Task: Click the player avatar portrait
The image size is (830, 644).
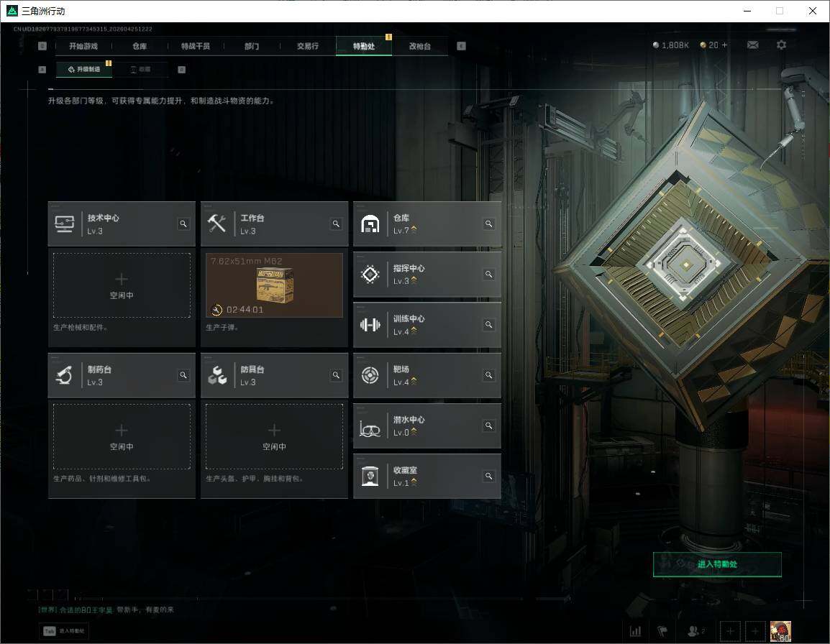Action: (x=780, y=631)
